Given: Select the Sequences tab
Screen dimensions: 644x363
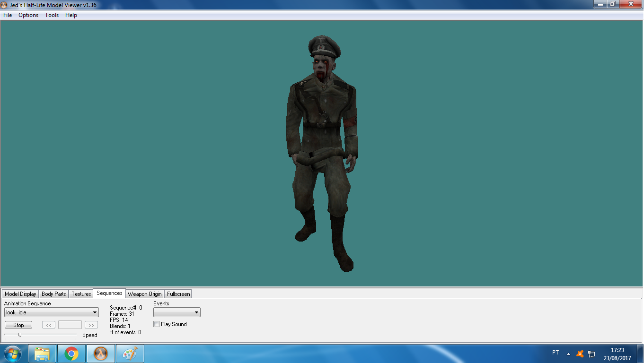Looking at the screenshot, I should pyautogui.click(x=109, y=293).
